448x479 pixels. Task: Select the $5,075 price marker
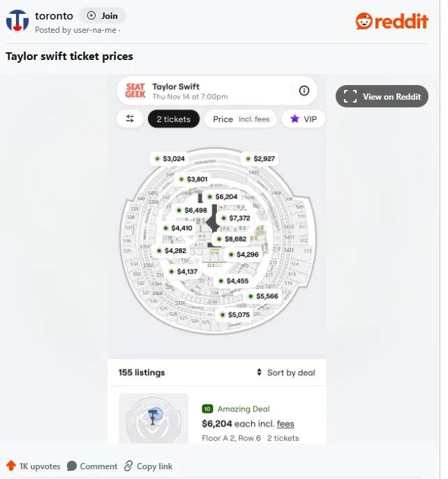pyautogui.click(x=235, y=314)
